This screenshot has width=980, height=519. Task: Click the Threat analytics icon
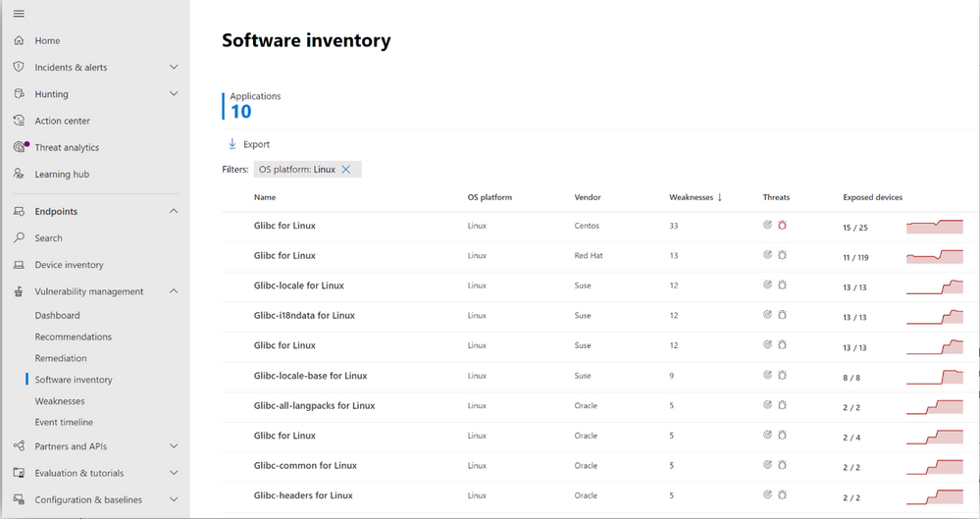coord(20,147)
